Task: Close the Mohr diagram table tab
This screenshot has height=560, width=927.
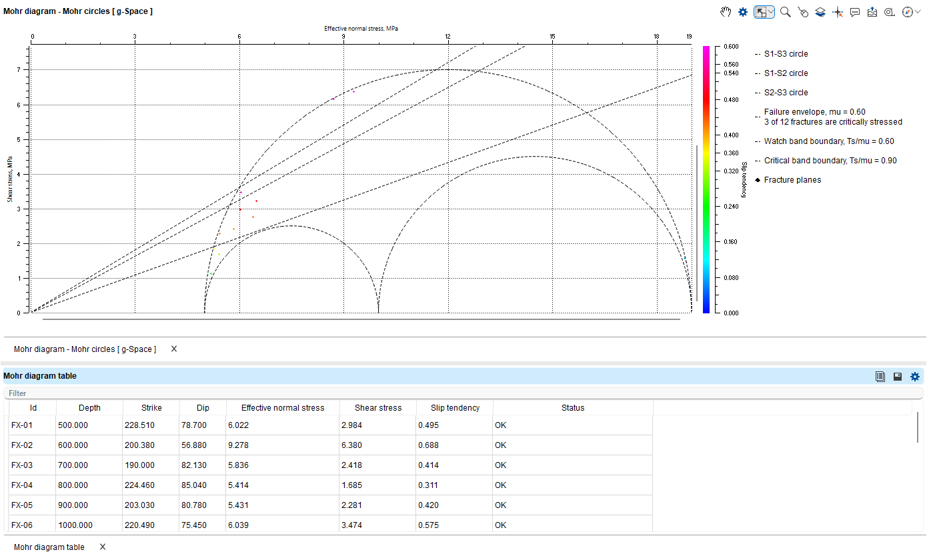Action: coord(103,547)
